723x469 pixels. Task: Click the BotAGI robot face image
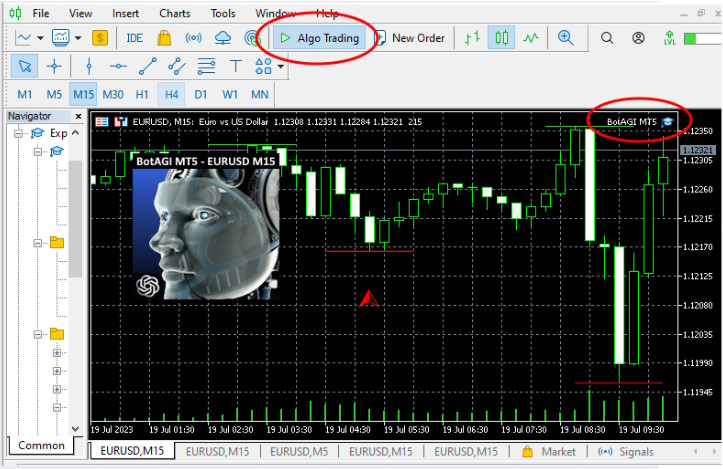pos(206,234)
